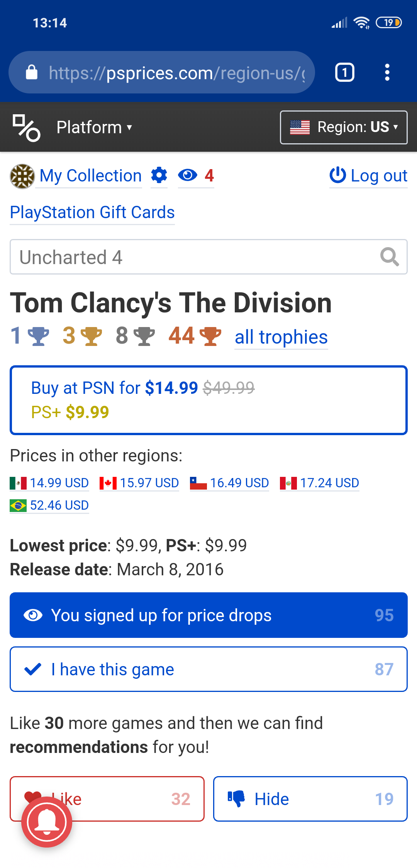Tap the red notification bell icon

[x=47, y=822]
